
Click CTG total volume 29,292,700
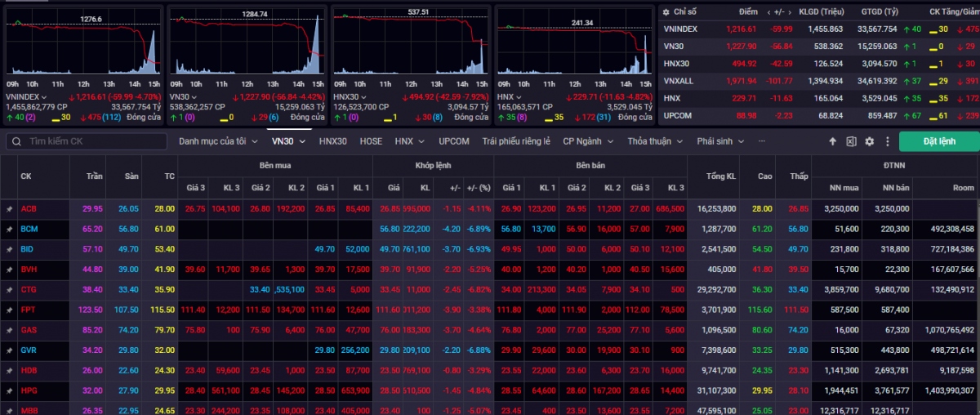(715, 290)
